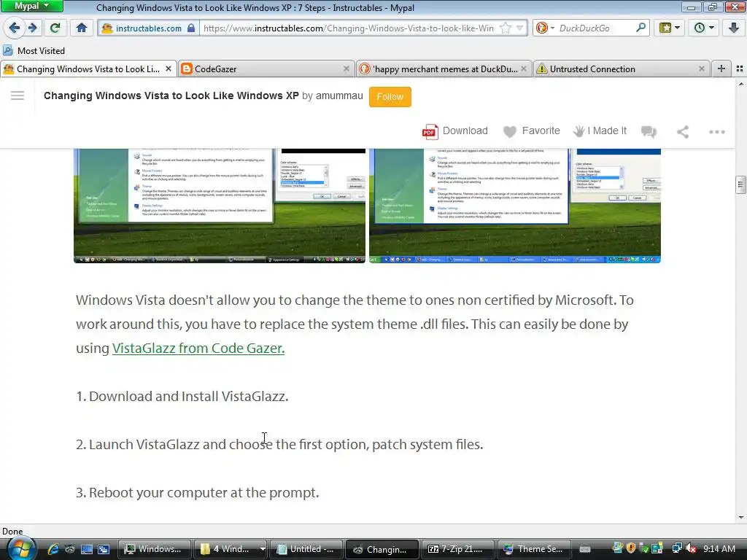Open the left Vista theme screenshot
Image resolution: width=747 pixels, height=560 pixels.
coord(220,205)
